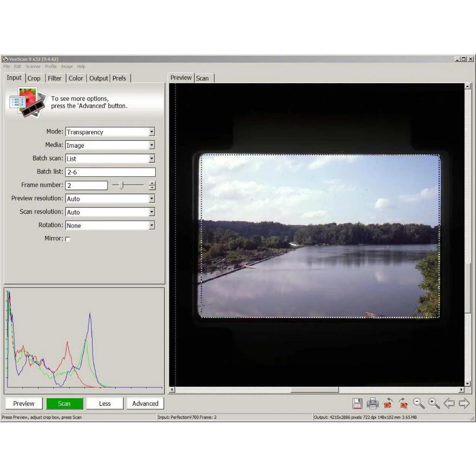Viewport: 476px width, 476px height.
Task: Click the zoom in magnifier icon
Action: tap(434, 403)
